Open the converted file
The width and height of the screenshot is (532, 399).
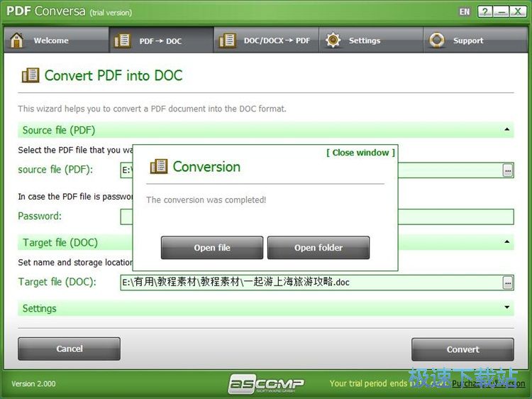tap(212, 248)
